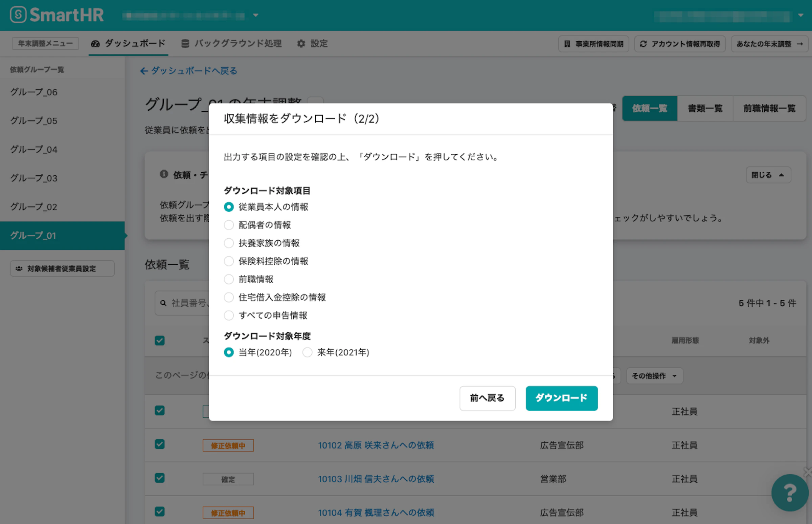Click the バックグラウンド処理 database icon
Screen dimensions: 812x524
click(x=185, y=44)
